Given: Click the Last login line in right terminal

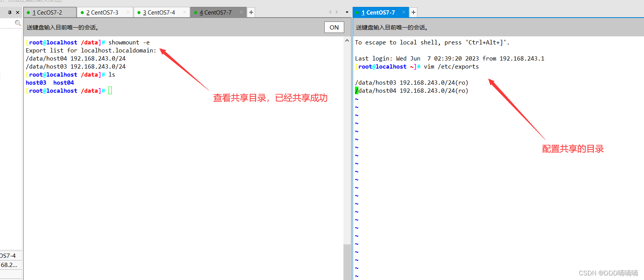Looking at the screenshot, I should [449, 59].
